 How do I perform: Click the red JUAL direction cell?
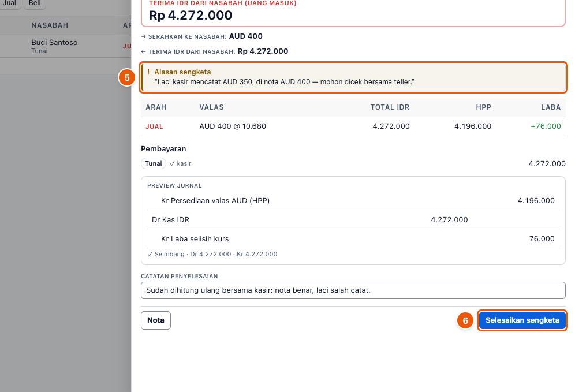[154, 126]
